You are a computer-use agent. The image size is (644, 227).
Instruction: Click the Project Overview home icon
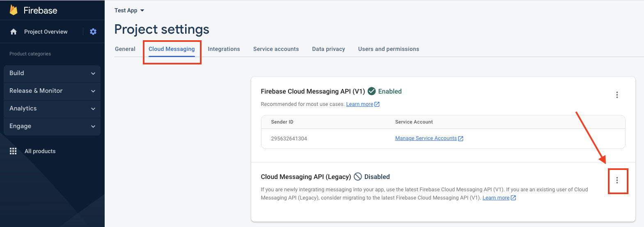[14, 32]
